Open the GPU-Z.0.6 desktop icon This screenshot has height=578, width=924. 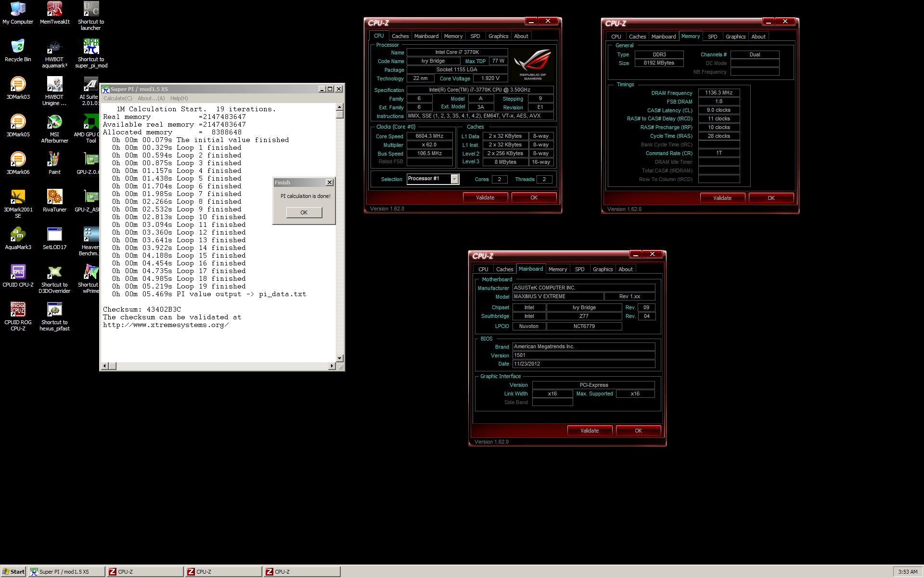[89, 164]
